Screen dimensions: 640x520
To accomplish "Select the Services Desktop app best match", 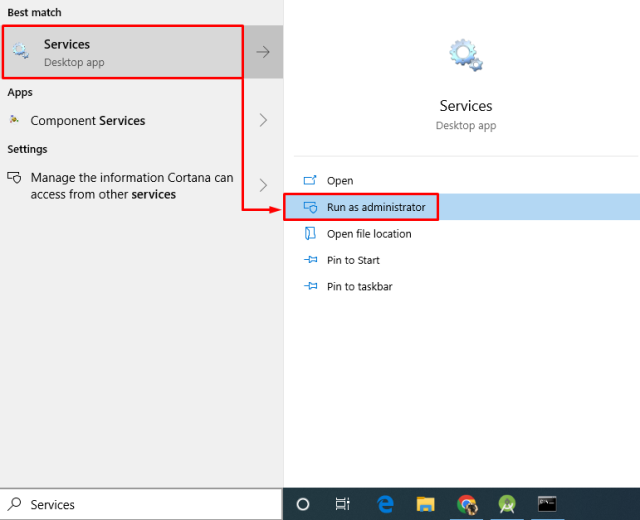I will 120,52.
